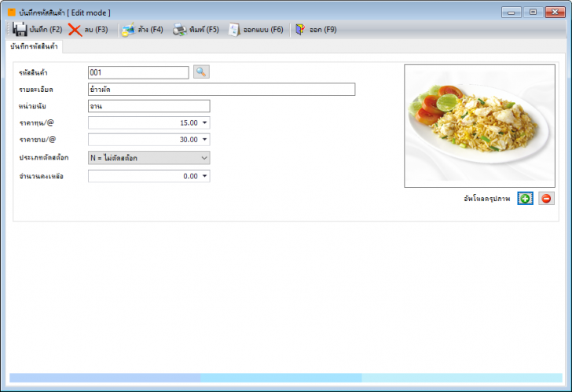572x392 pixels.
Task: Click the printer icon (F5)
Action: [x=179, y=30]
